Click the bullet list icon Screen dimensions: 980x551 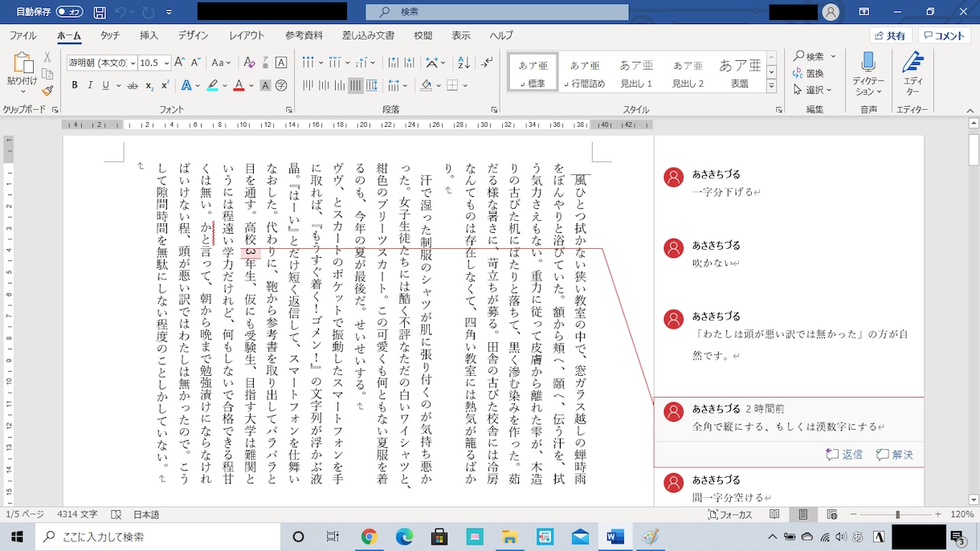307,63
